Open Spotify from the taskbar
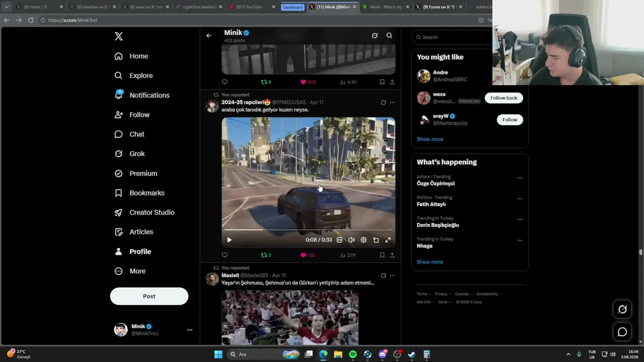Viewport: 644px width, 362px height. [353, 354]
